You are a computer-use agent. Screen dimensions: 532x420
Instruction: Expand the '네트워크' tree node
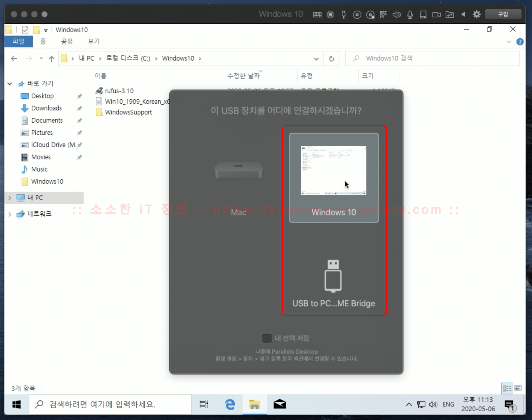pyautogui.click(x=10, y=214)
